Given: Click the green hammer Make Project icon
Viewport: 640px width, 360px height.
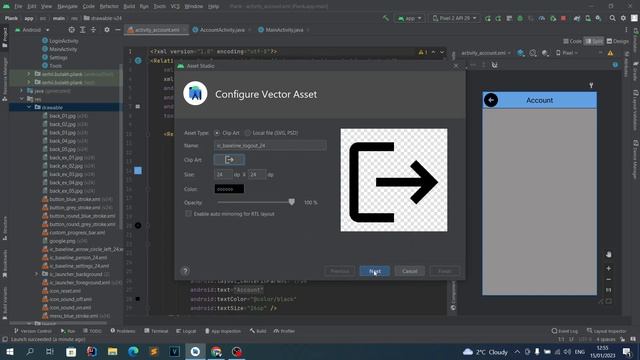Looking at the screenshot, I should [x=385, y=18].
